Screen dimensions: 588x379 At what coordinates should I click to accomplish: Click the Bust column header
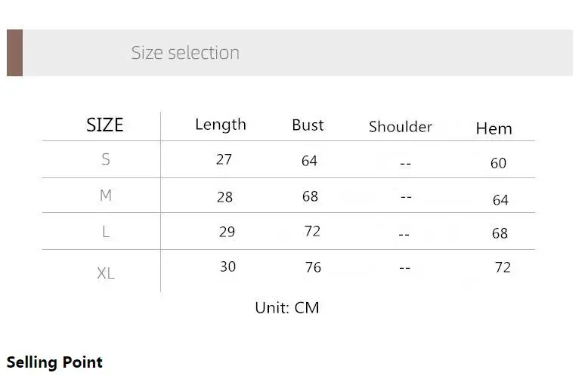(x=308, y=125)
